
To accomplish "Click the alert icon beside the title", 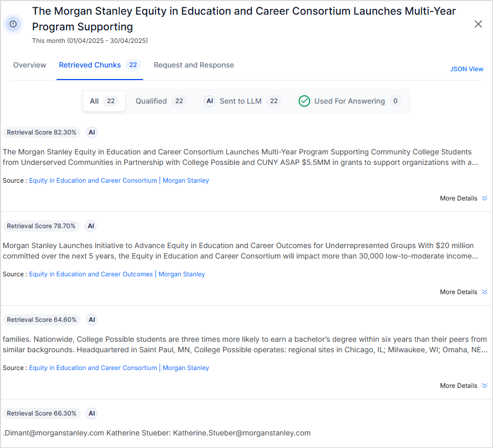I will (14, 24).
